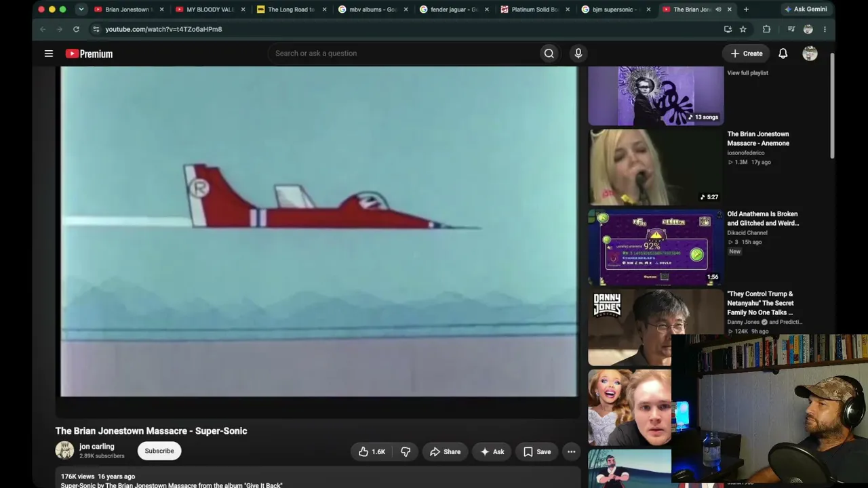Switch to the bjm supersonic tab
This screenshot has width=868, height=488.
point(617,9)
